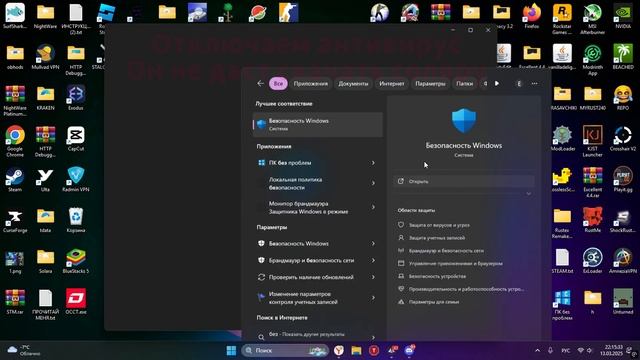Open 'Защита учетных записей' link
This screenshot has height=360, width=640.
(437, 238)
